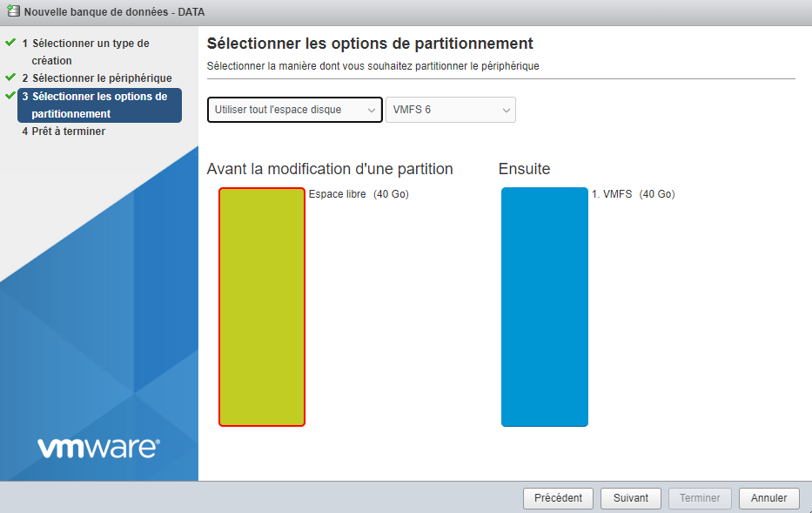
Task: Click the '1. VMFS (40 Go)' label
Action: (x=633, y=194)
